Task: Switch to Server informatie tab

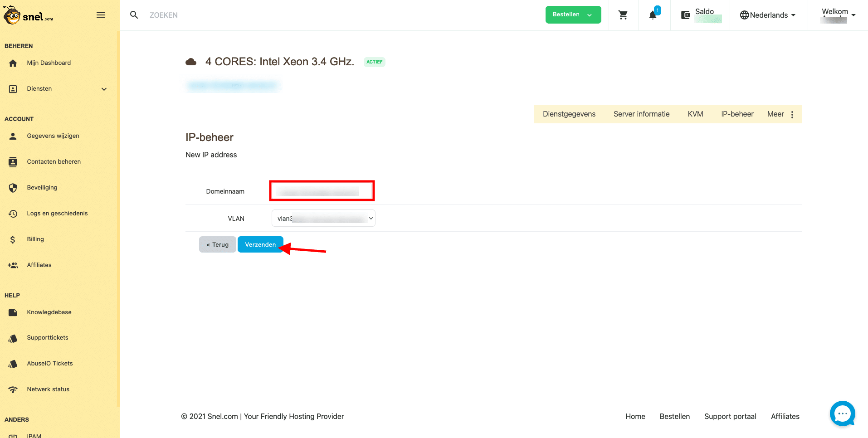Action: 641,114
